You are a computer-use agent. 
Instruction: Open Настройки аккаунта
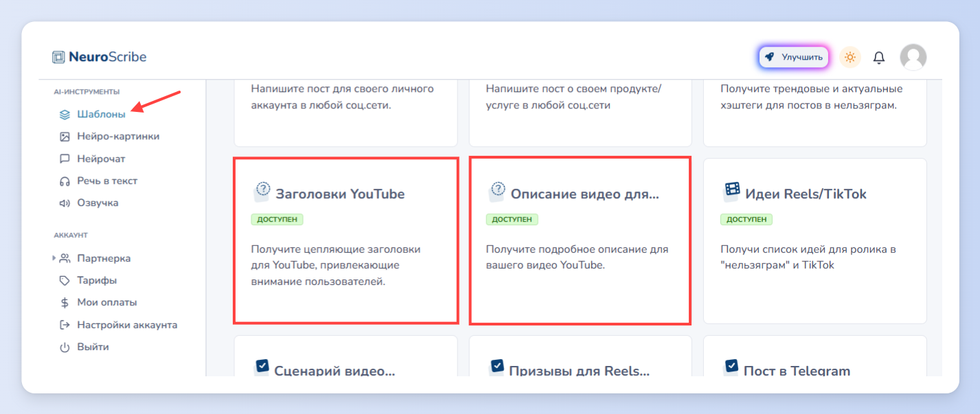[x=127, y=325]
